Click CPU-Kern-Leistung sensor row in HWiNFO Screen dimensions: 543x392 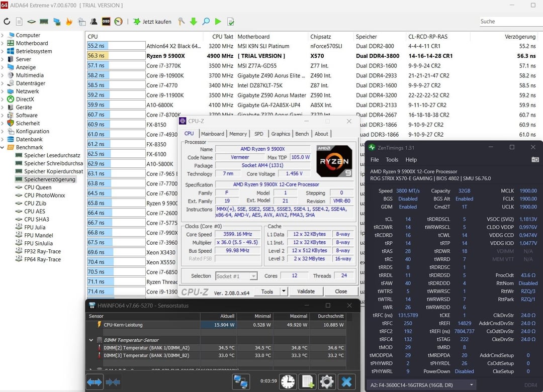point(217,325)
